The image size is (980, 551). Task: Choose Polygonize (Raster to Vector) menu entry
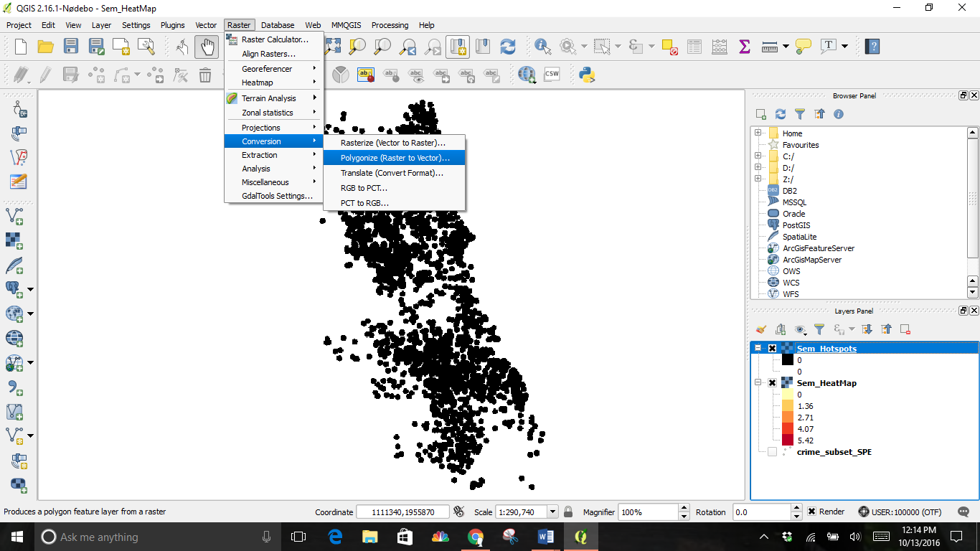[395, 158]
